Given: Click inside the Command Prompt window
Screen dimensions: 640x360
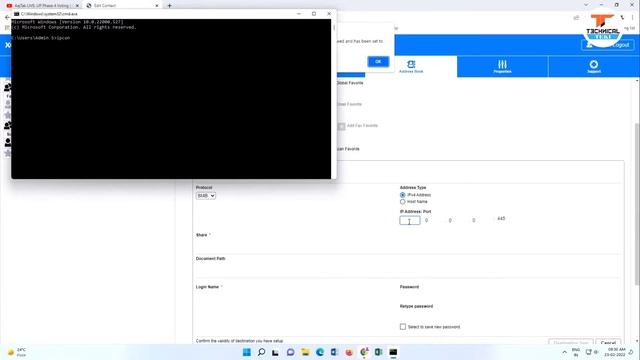Looking at the screenshot, I should click(x=171, y=99).
